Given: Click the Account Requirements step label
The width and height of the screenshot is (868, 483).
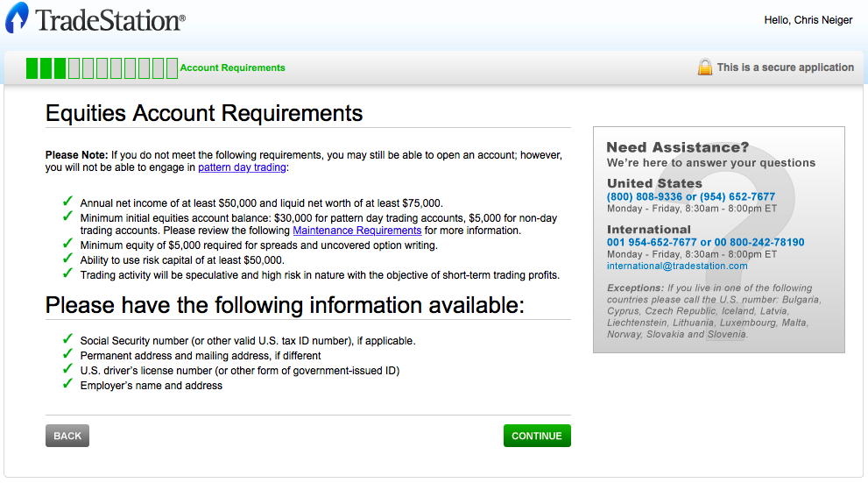Looking at the screenshot, I should point(232,67).
